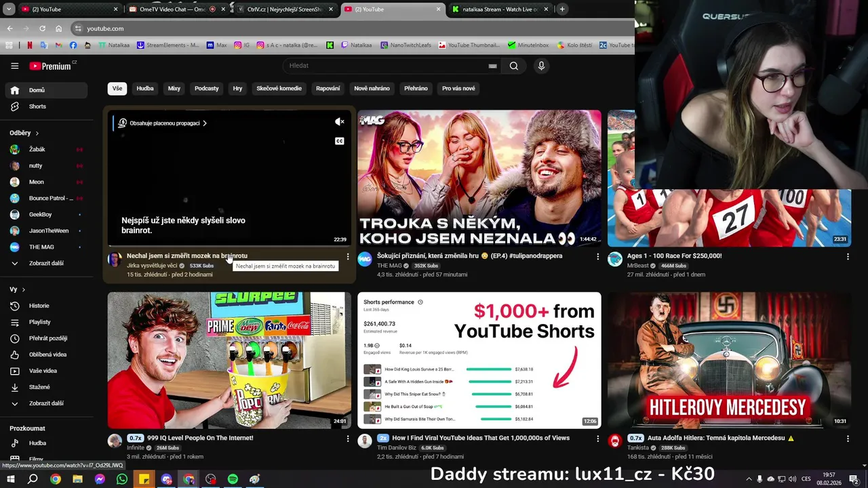868x488 pixels.
Task: Go to Domů in the sidebar
Action: click(46, 90)
